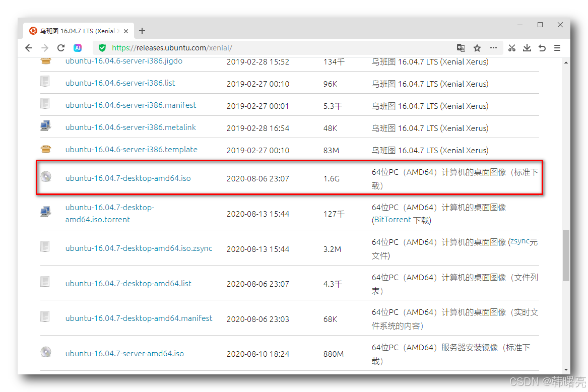View site security shield information
588x392 pixels.
[102, 48]
